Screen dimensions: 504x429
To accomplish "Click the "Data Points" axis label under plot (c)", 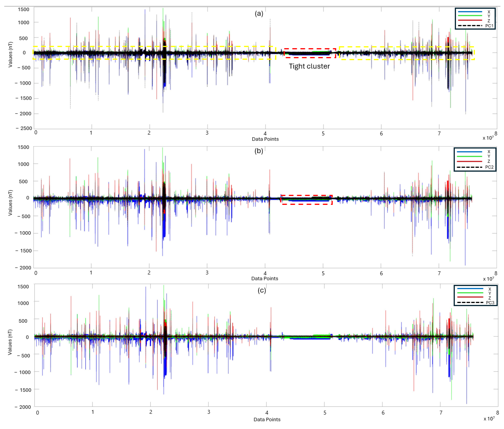I will 267,419.
